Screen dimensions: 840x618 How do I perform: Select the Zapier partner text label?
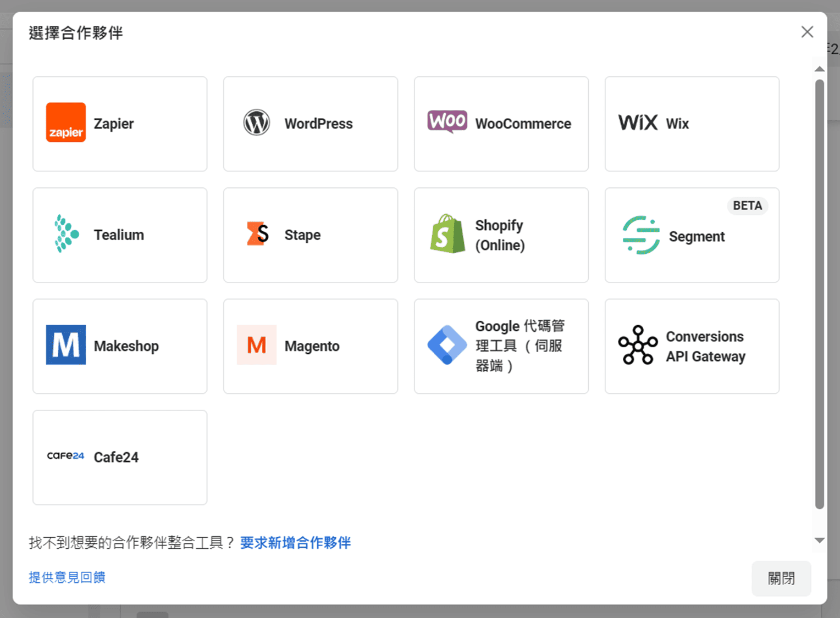[x=114, y=124]
